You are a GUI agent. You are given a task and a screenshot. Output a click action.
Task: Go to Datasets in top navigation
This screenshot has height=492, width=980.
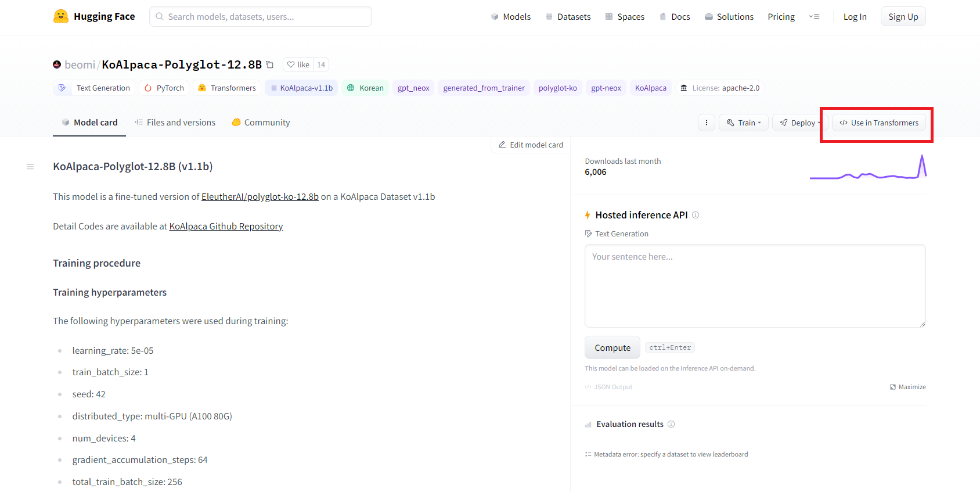568,17
